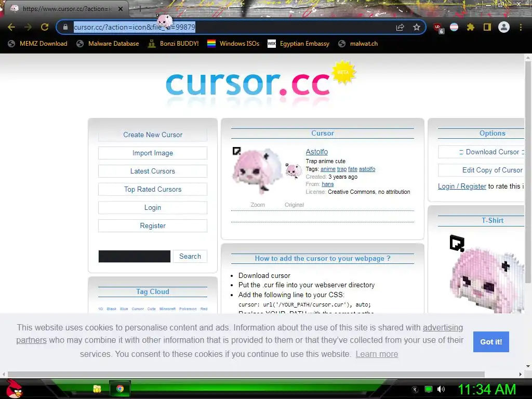Click the Login / Register link
This screenshot has width=532, height=399.
(462, 187)
